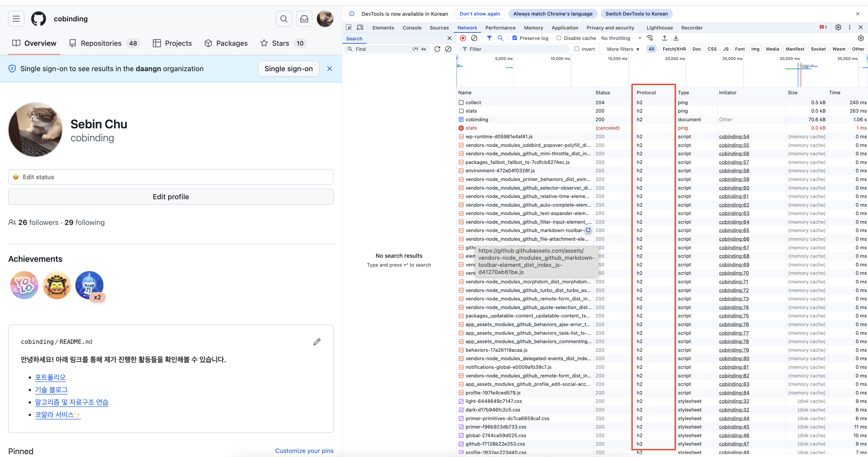Toggle device toolbar icon
Viewport: 868px width, 457px height.
(x=360, y=27)
